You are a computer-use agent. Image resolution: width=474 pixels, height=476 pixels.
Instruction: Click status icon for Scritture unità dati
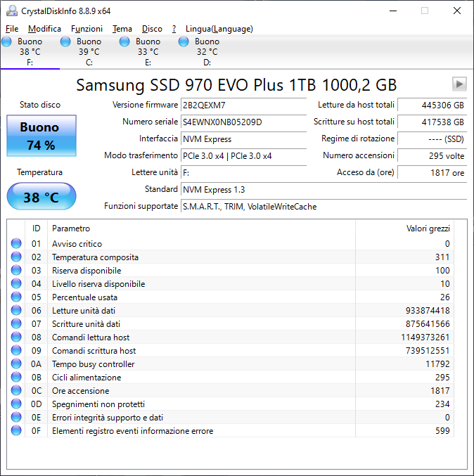(16, 323)
